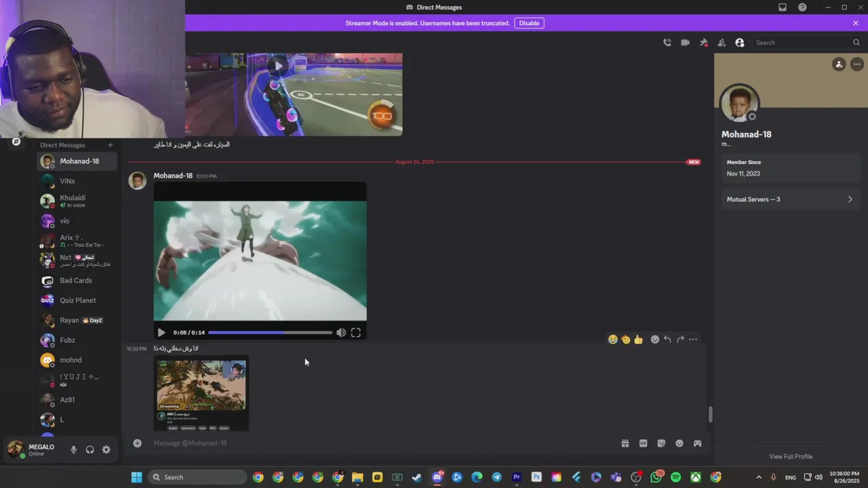Open the profile more options menu
868x488 pixels.
(857, 64)
